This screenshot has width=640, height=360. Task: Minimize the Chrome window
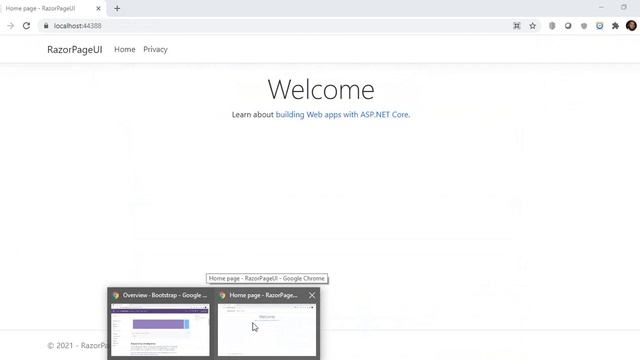pyautogui.click(x=601, y=7)
